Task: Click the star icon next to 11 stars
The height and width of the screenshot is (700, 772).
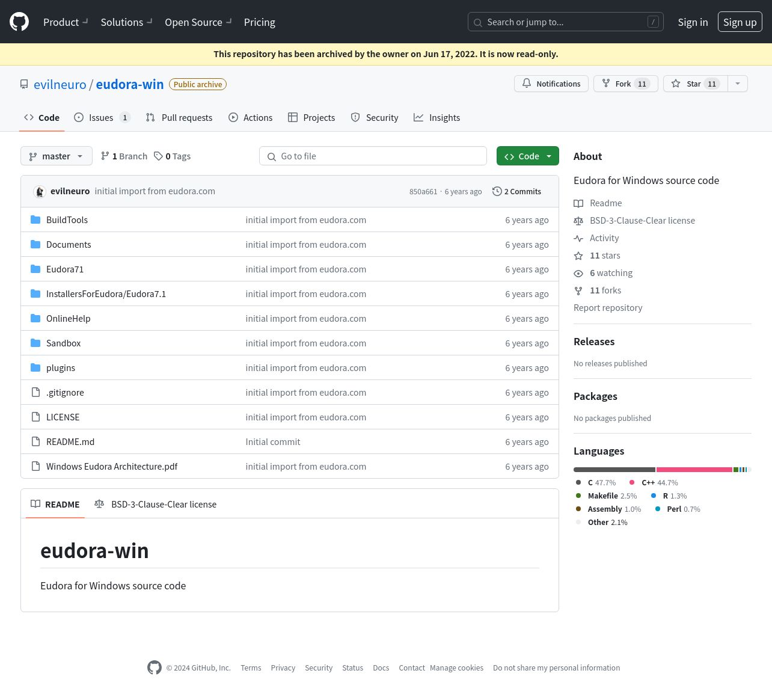Action: click(x=578, y=256)
